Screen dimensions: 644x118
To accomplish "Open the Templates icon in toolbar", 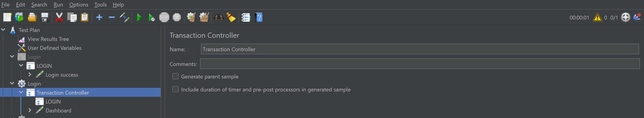I will click(19, 17).
